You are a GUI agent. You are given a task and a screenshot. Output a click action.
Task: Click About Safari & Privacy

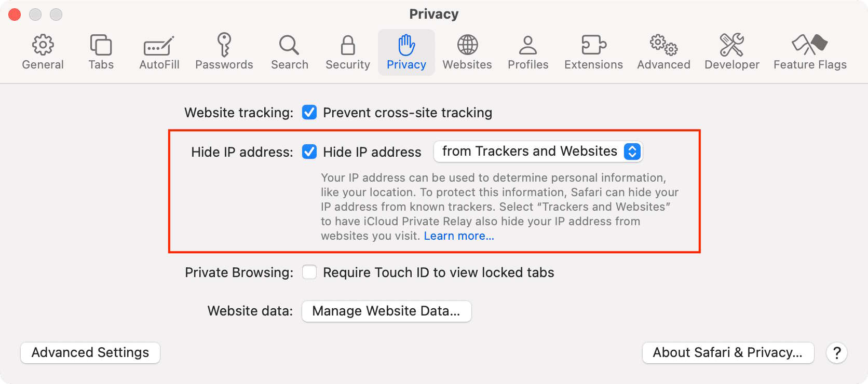pos(728,352)
